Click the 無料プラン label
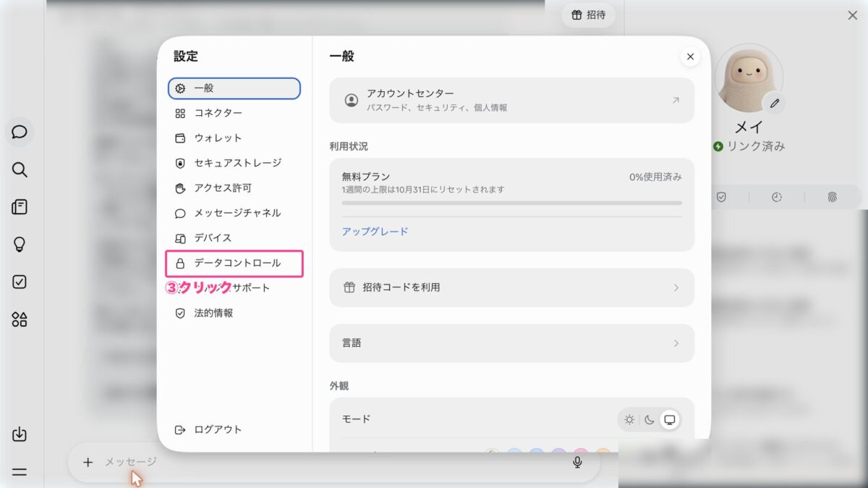868x488 pixels. pyautogui.click(x=366, y=177)
